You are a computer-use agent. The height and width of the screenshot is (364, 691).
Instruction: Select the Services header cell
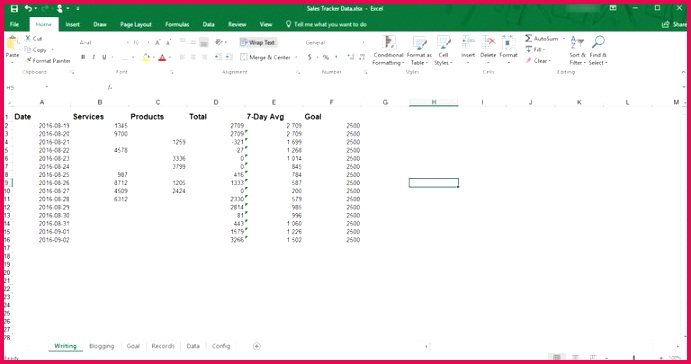[100, 117]
